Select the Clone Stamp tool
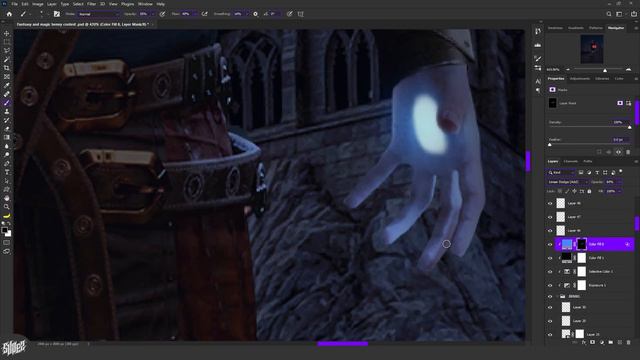640x360 pixels. point(7,111)
